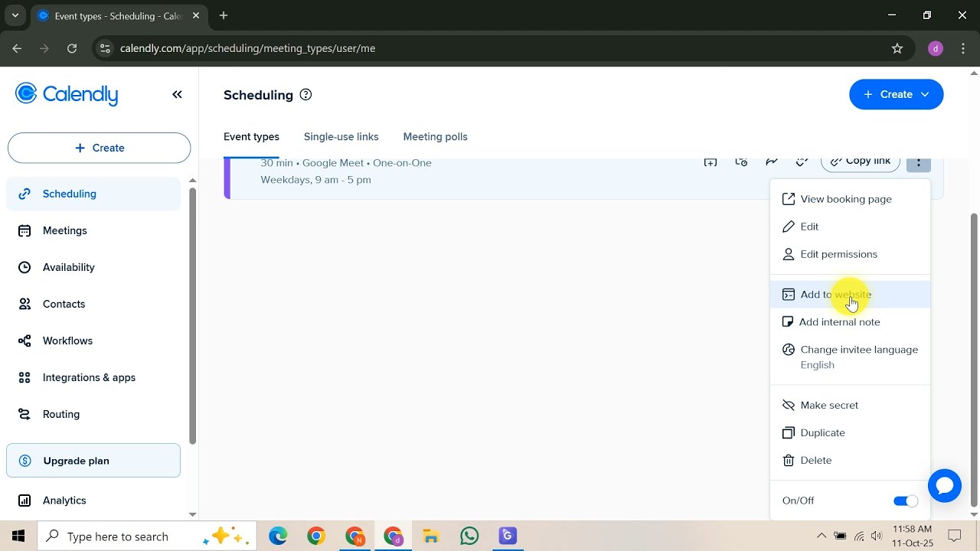
Task: Click the Copy link button
Action: (x=860, y=162)
